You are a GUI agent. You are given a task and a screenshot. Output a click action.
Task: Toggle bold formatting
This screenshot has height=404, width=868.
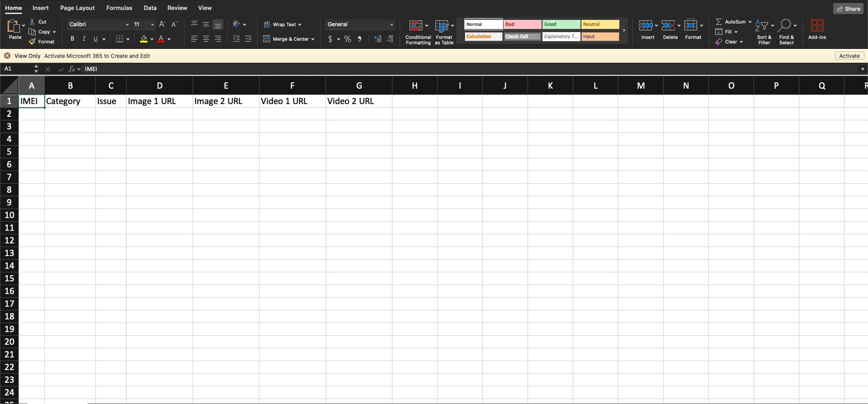(x=72, y=39)
